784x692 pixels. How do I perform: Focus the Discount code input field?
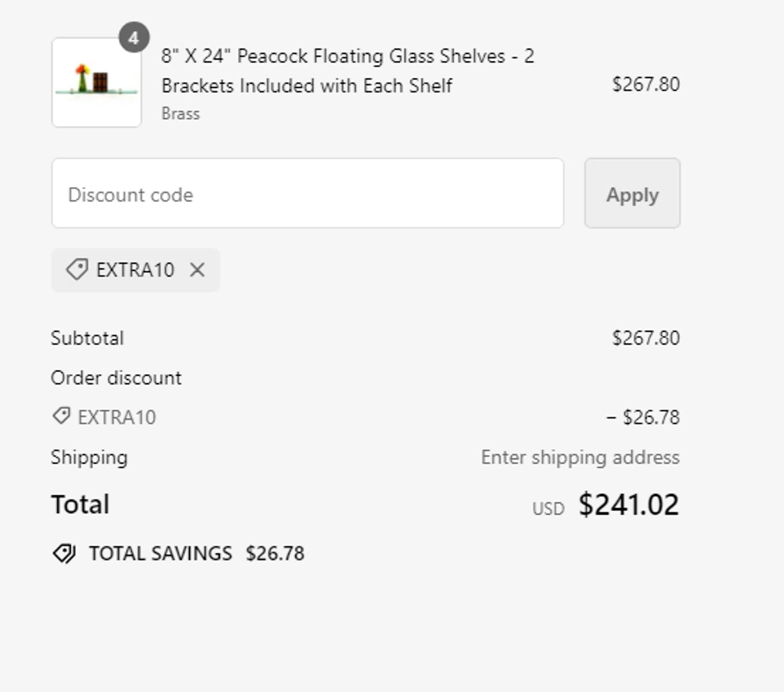pyautogui.click(x=307, y=193)
